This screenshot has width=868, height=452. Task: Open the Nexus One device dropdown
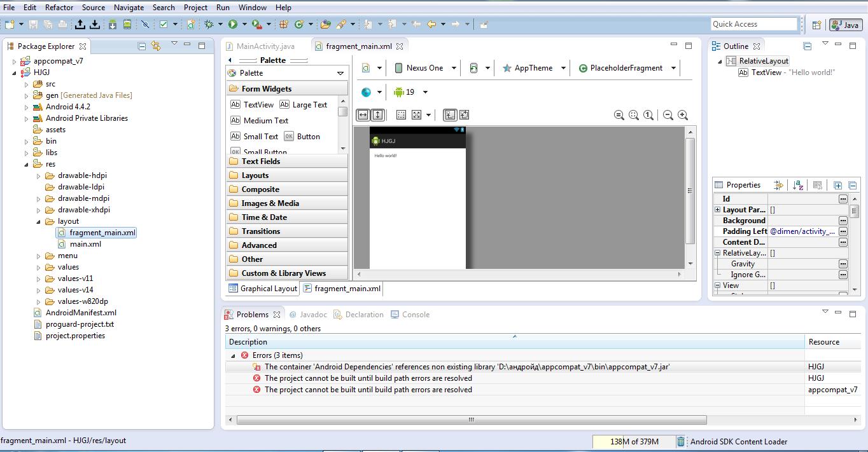pos(425,68)
